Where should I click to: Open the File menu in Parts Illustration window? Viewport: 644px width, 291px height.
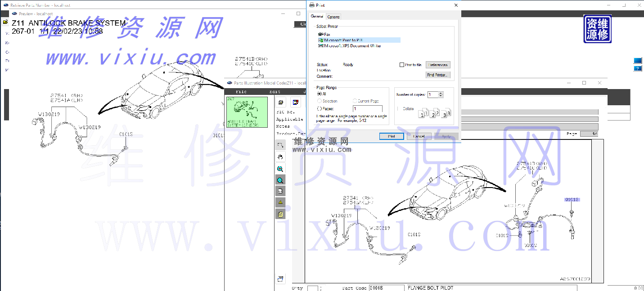click(241, 92)
